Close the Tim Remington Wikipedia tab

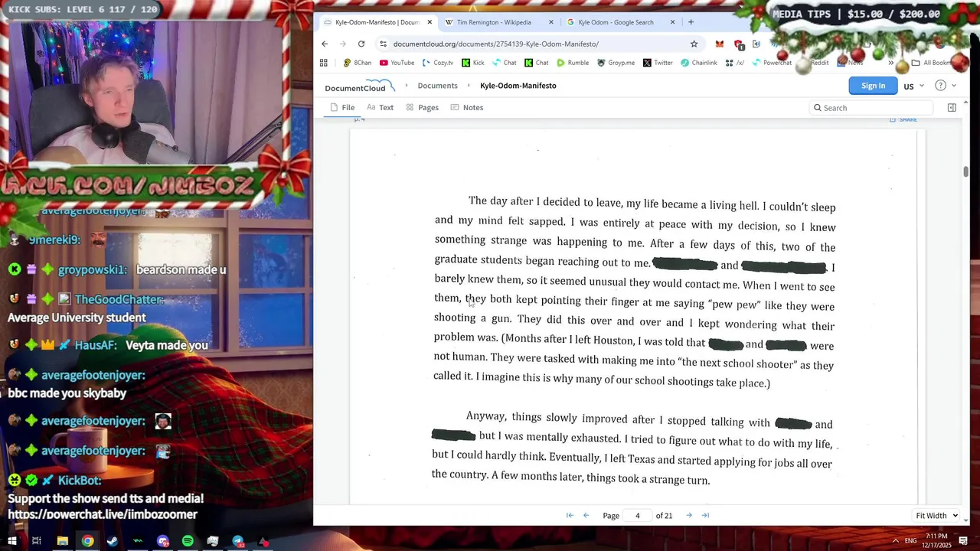pyautogui.click(x=551, y=22)
